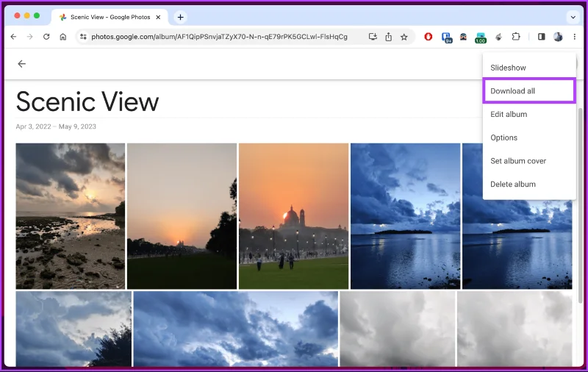This screenshot has height=372, width=588.
Task: Click the share page icon in address bar
Action: coord(389,37)
